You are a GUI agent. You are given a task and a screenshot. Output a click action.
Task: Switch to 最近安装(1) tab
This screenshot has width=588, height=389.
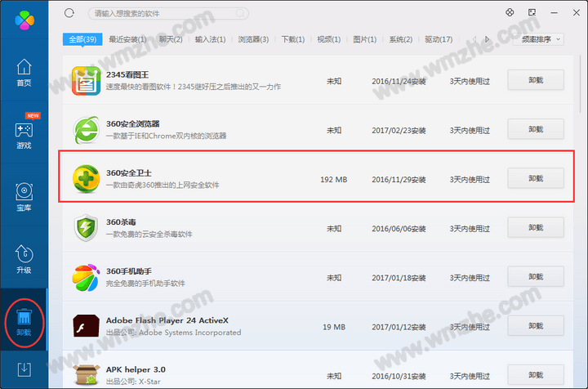(127, 39)
